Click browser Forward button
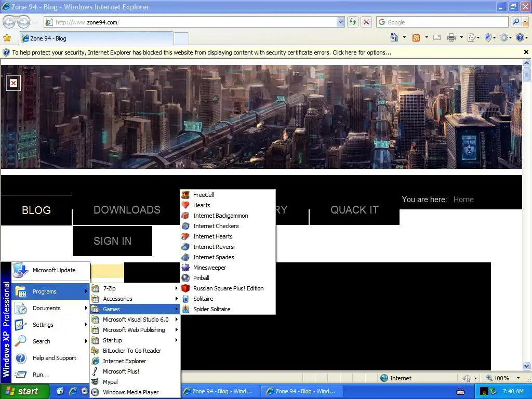The height and width of the screenshot is (399, 532). (23, 22)
